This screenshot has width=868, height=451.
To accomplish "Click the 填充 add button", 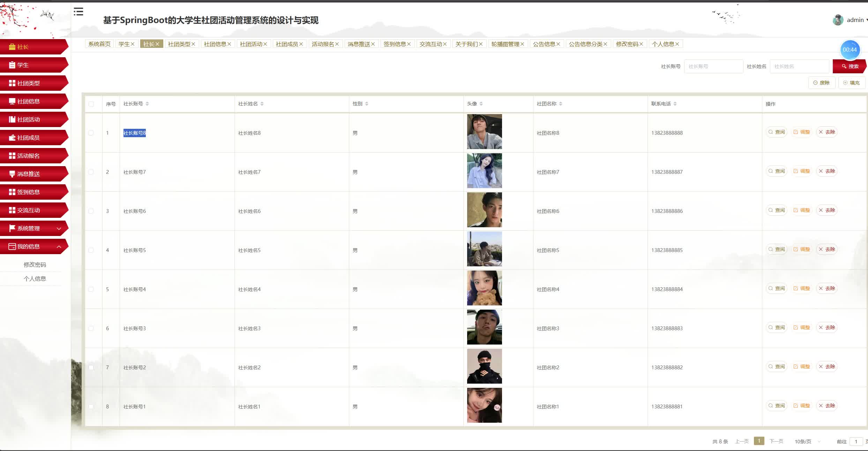I will [x=851, y=83].
